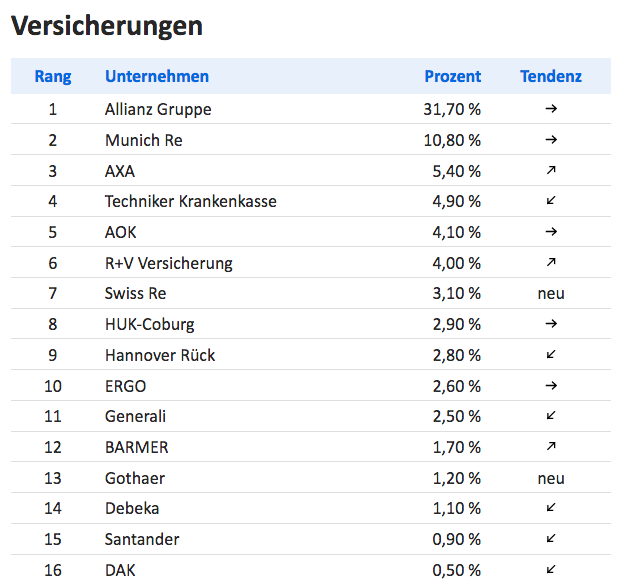Click the falling arrow for Hannover Rück
Image resolution: width=624 pixels, height=583 pixels.
(x=551, y=354)
